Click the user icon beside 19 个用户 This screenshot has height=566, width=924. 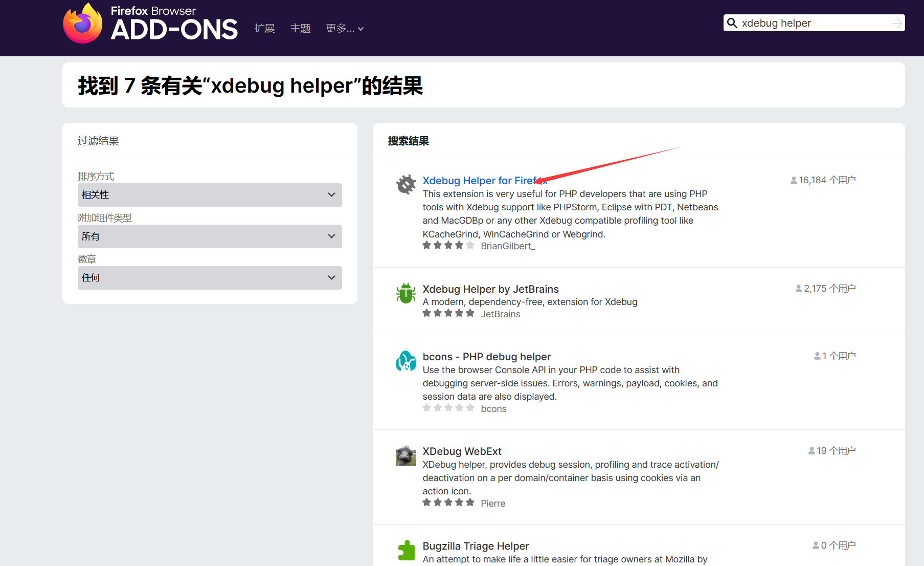click(x=812, y=451)
